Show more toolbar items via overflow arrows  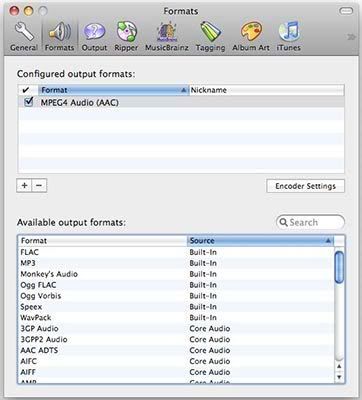(x=352, y=37)
